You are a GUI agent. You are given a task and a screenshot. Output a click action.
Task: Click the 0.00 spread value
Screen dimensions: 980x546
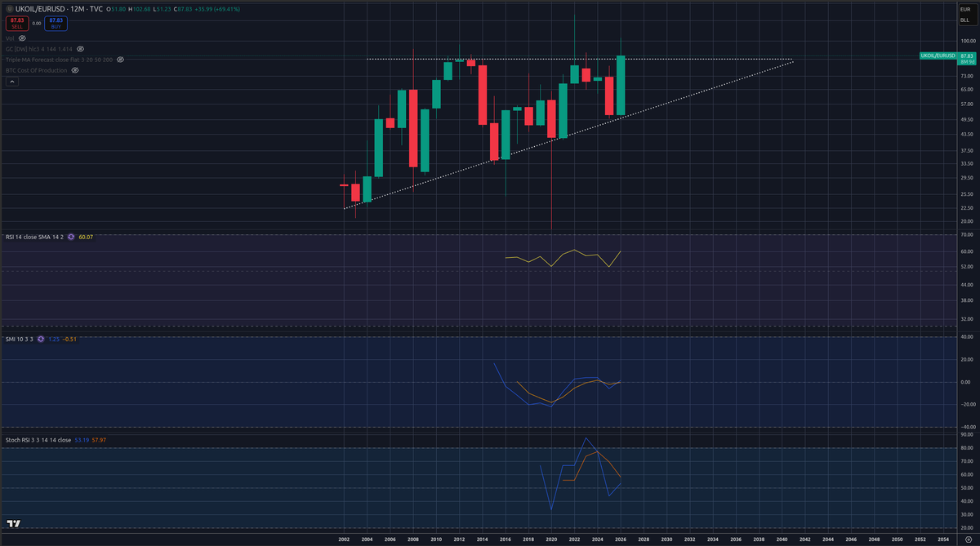click(x=36, y=24)
